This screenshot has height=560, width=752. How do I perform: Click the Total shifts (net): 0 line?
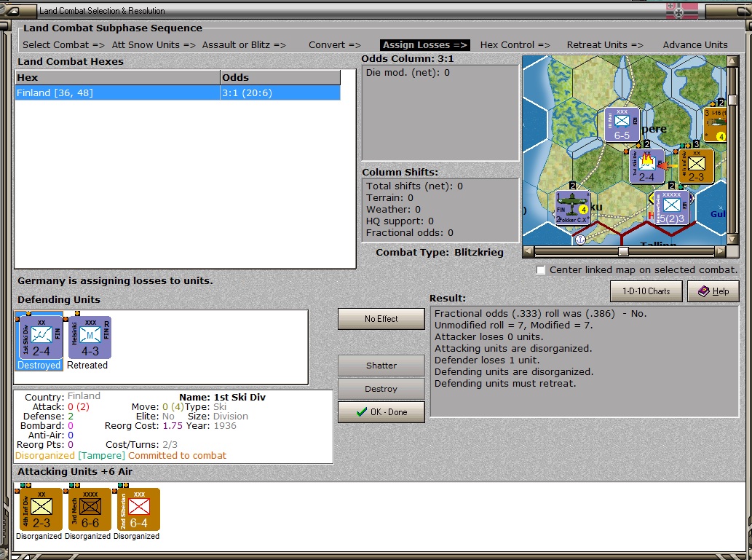click(414, 186)
